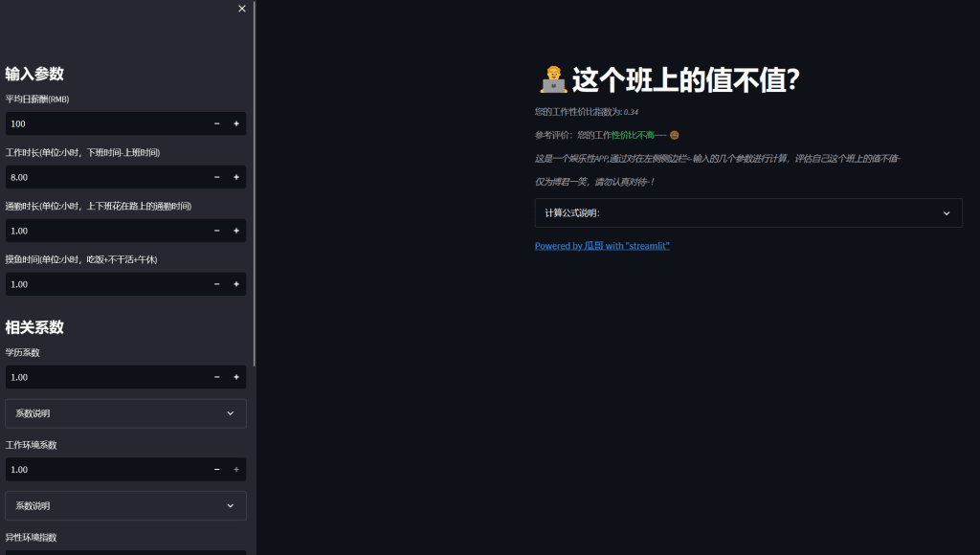Click the Powered by 瓜哥 streamlit link
This screenshot has width=980, height=555.
pos(602,245)
